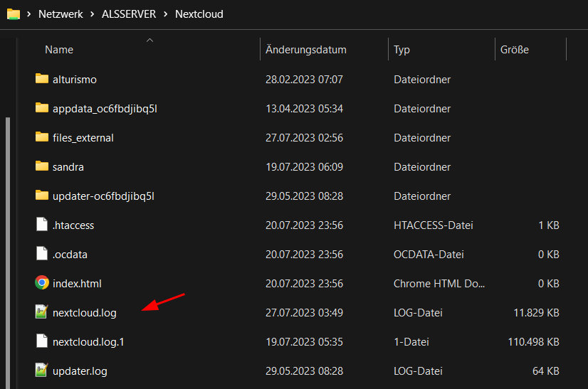Select the index.html file name
The height and width of the screenshot is (389, 588).
click(x=77, y=284)
